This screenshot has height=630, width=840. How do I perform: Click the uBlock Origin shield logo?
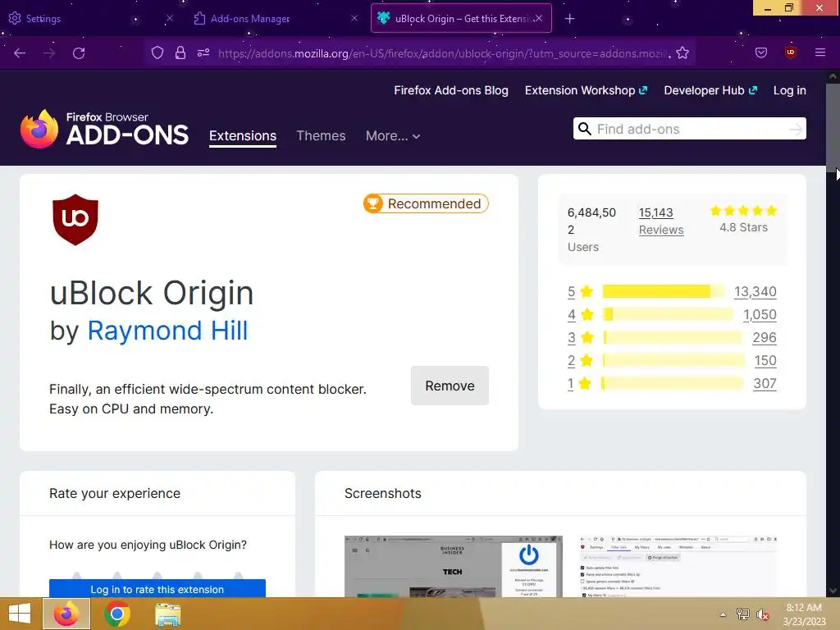tap(75, 220)
